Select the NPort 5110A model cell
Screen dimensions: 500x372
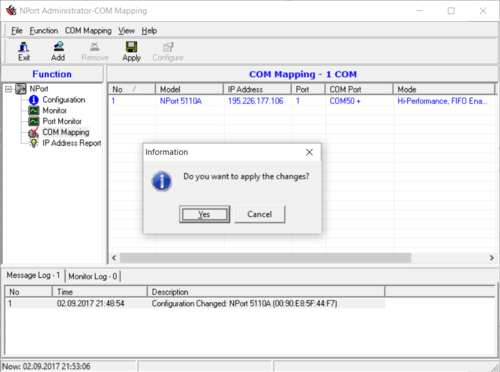point(181,101)
